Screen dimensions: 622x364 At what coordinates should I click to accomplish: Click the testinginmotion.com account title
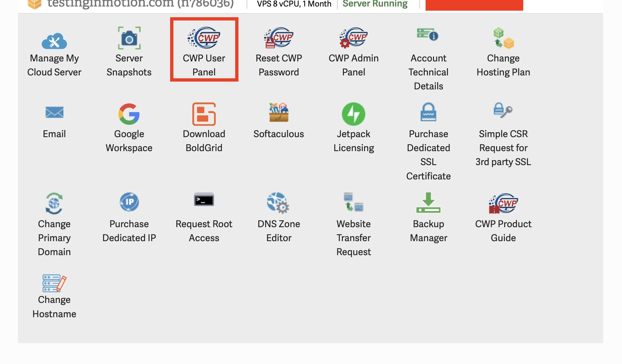click(141, 4)
